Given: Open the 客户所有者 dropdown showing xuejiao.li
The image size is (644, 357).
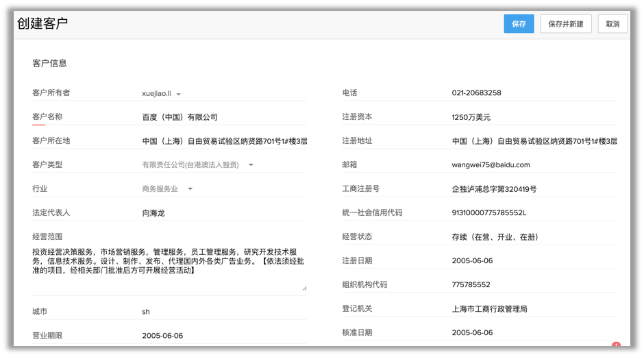Looking at the screenshot, I should tap(162, 94).
